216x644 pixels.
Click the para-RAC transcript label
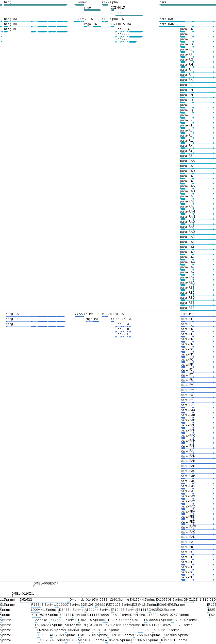tap(167, 19)
